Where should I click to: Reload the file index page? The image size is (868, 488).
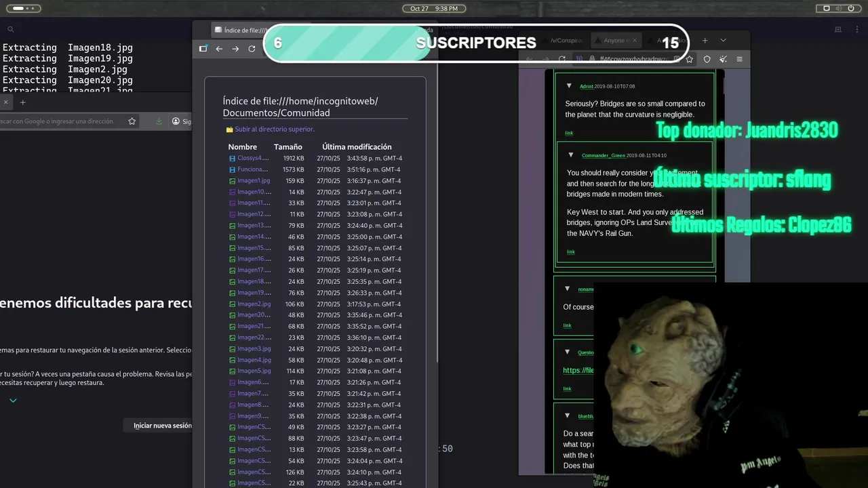[x=252, y=49]
